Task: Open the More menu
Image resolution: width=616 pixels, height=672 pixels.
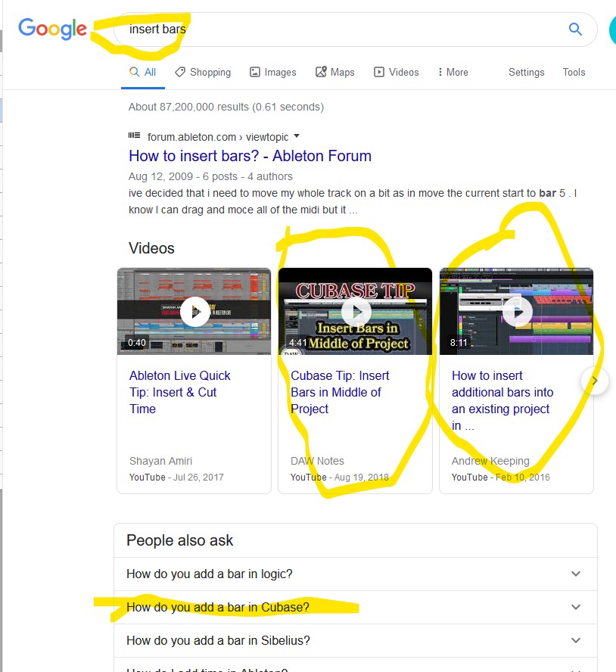Action: coord(453,72)
